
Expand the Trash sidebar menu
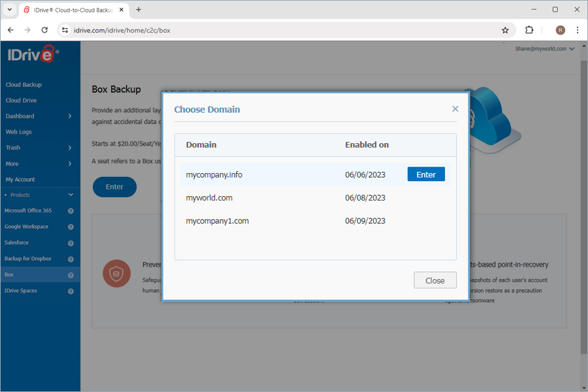(41, 148)
